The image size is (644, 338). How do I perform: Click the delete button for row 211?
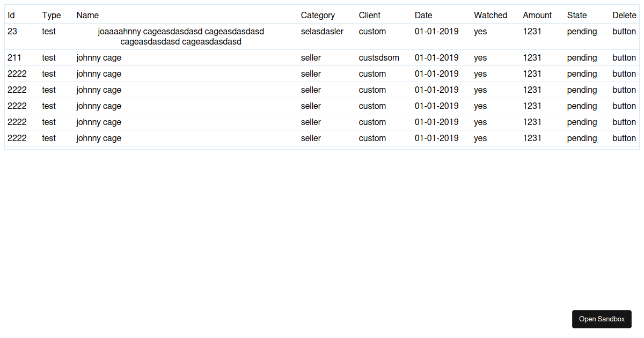[624, 57]
